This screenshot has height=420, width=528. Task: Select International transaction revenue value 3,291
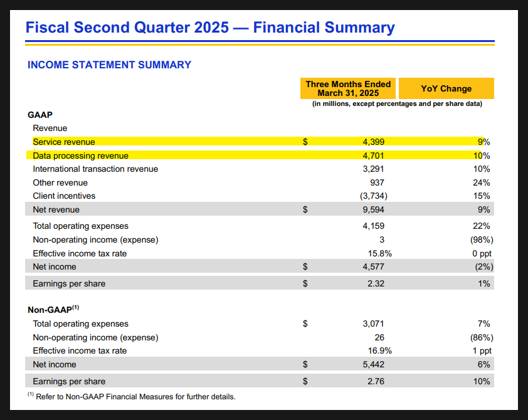374,169
